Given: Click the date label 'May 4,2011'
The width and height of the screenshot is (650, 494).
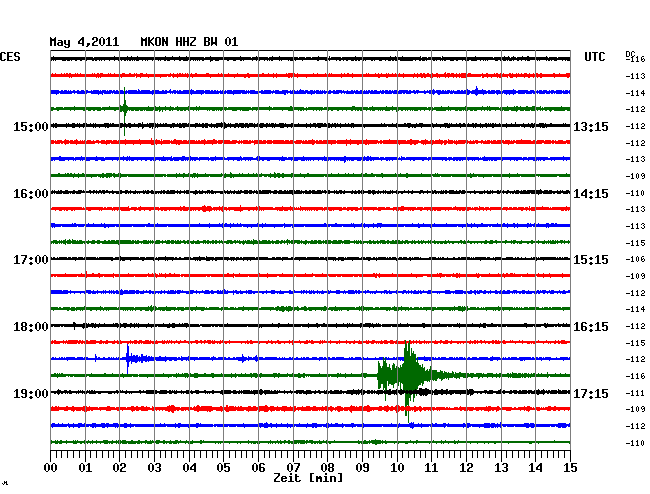Looking at the screenshot, I should coord(84,42).
